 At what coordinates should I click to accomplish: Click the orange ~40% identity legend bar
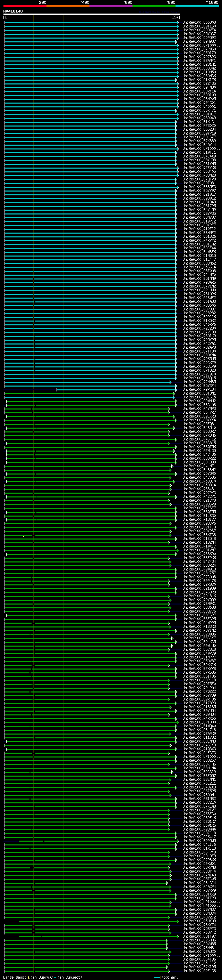[68, 6]
